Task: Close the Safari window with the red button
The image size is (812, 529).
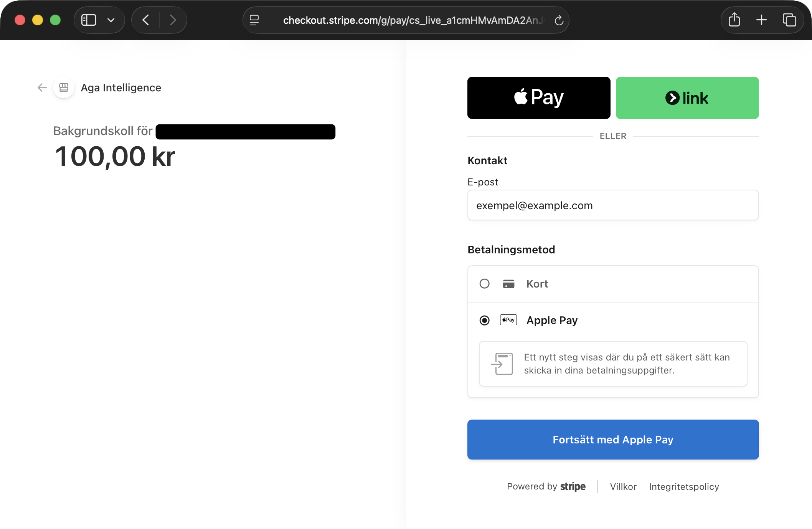Action: pyautogui.click(x=20, y=20)
